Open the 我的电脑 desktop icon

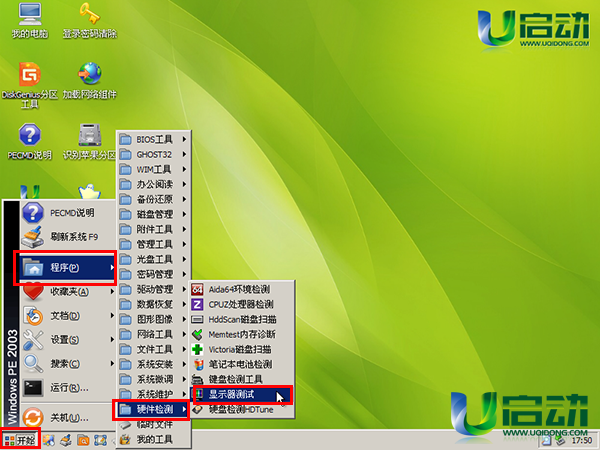30,19
